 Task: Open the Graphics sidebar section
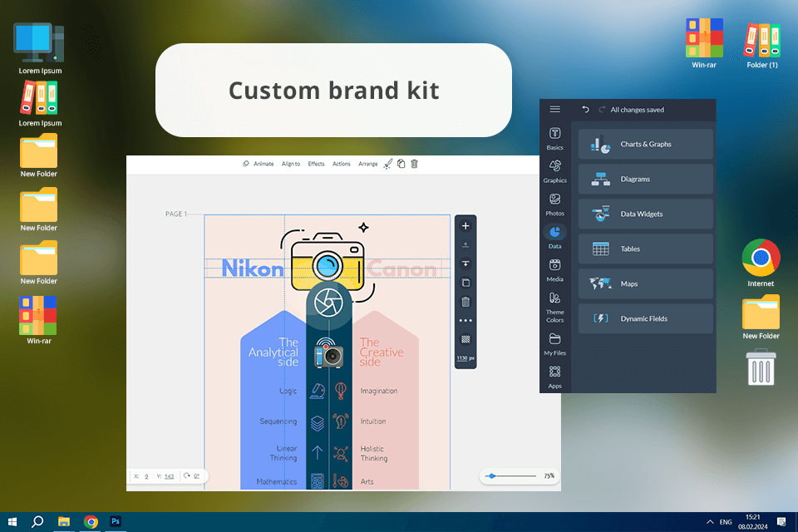[554, 171]
